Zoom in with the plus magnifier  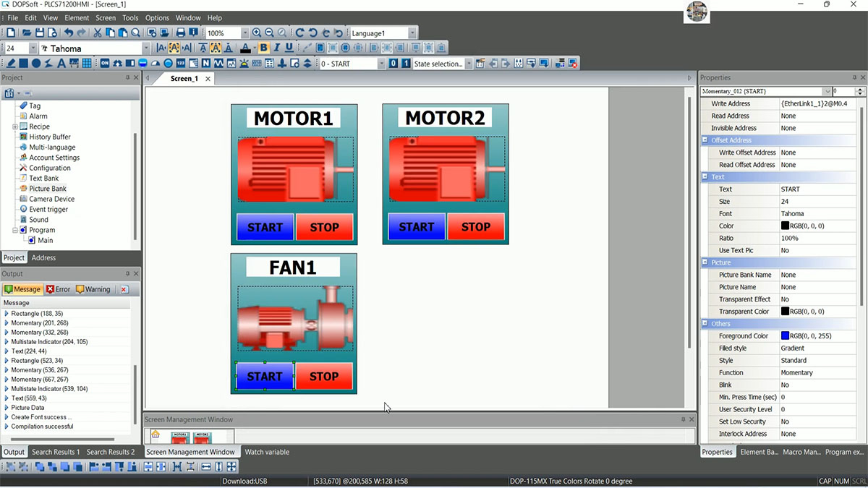[x=256, y=33]
